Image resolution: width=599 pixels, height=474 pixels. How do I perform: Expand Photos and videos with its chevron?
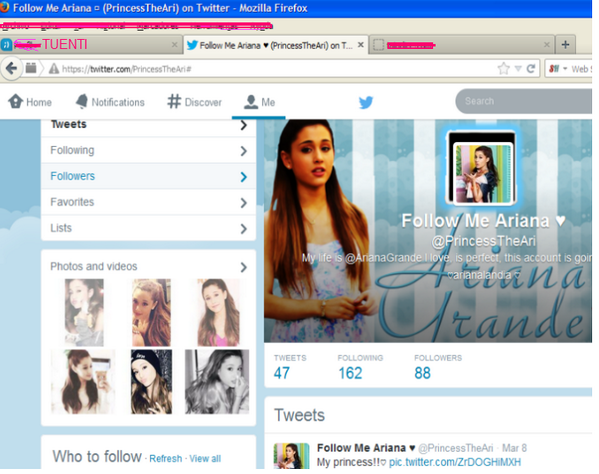tap(244, 267)
